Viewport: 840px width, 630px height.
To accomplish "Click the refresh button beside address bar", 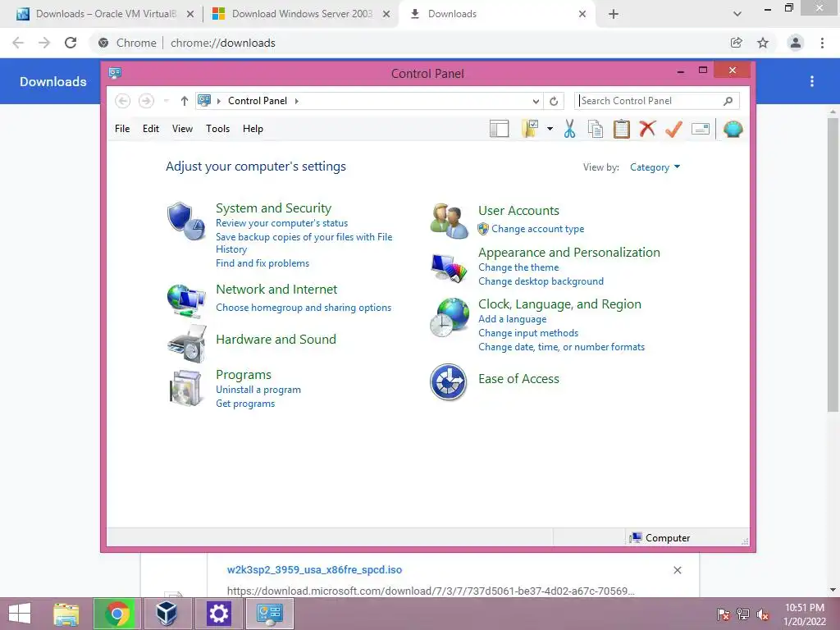I will 554,101.
